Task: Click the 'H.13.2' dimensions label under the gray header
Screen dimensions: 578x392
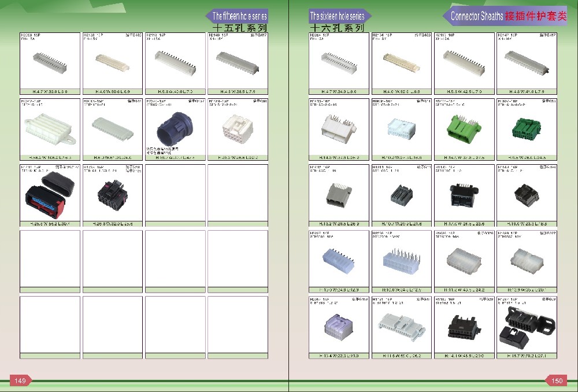Action: coord(339,224)
